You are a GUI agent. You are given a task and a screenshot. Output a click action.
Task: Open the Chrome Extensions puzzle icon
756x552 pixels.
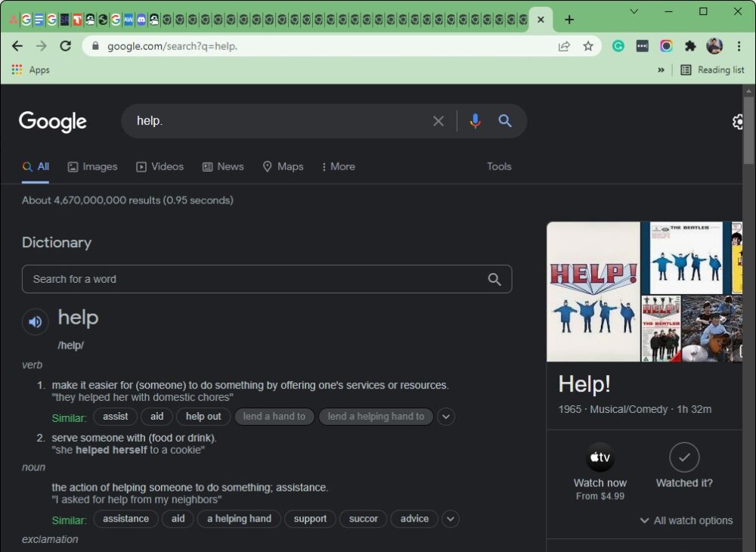tap(690, 46)
